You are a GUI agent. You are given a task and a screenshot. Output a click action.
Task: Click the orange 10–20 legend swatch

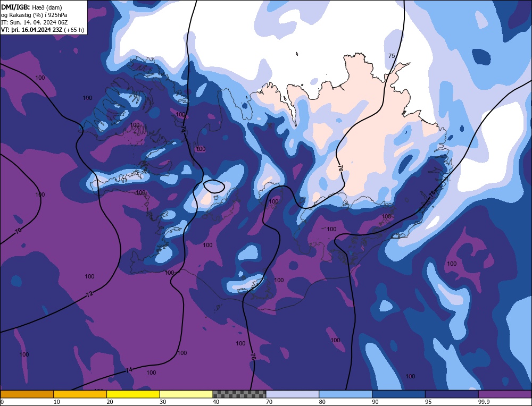point(80,394)
